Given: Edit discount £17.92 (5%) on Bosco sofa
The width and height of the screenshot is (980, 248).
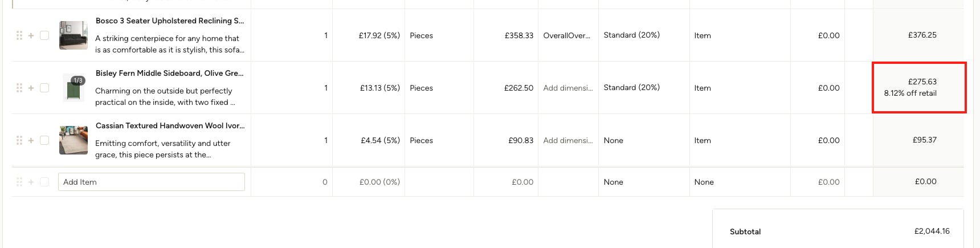Looking at the screenshot, I should click(x=379, y=35).
